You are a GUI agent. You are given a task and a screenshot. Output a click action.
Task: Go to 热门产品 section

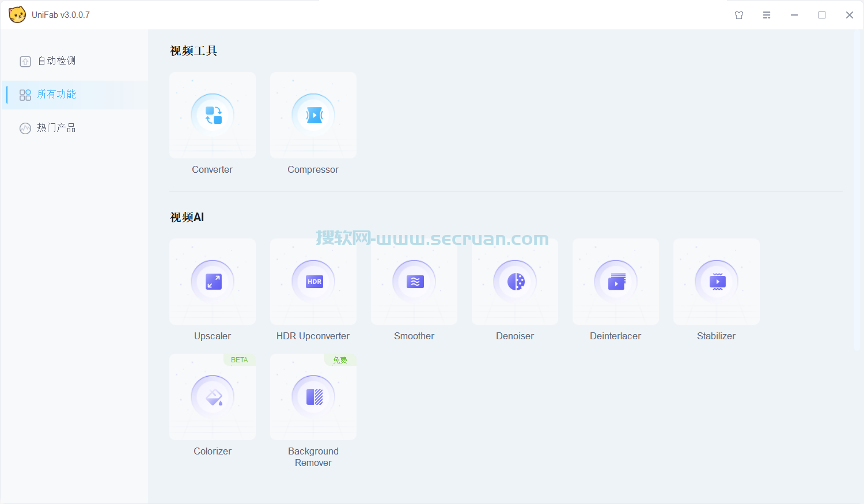tap(75, 128)
